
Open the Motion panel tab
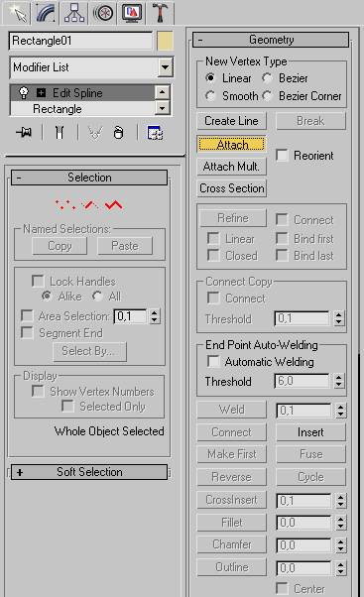[103, 13]
